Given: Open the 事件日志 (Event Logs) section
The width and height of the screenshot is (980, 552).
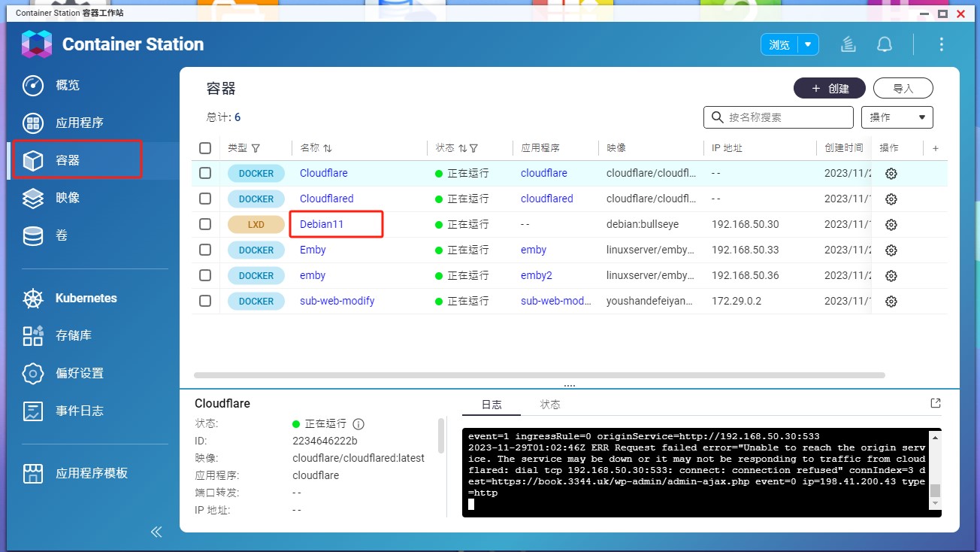Looking at the screenshot, I should tap(79, 411).
